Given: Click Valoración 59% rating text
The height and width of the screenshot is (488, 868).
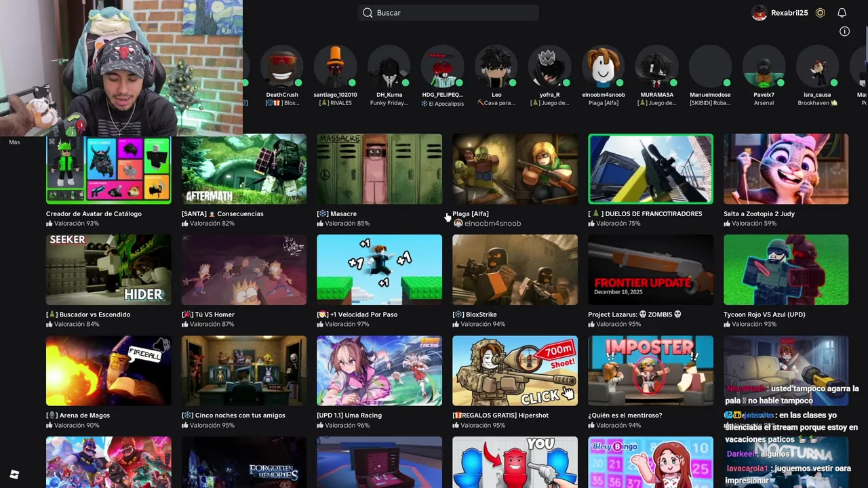Looking at the screenshot, I should point(754,223).
